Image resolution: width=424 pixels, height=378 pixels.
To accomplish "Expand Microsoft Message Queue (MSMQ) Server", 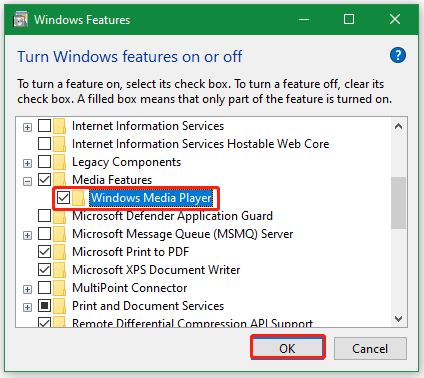I will coord(27,235).
